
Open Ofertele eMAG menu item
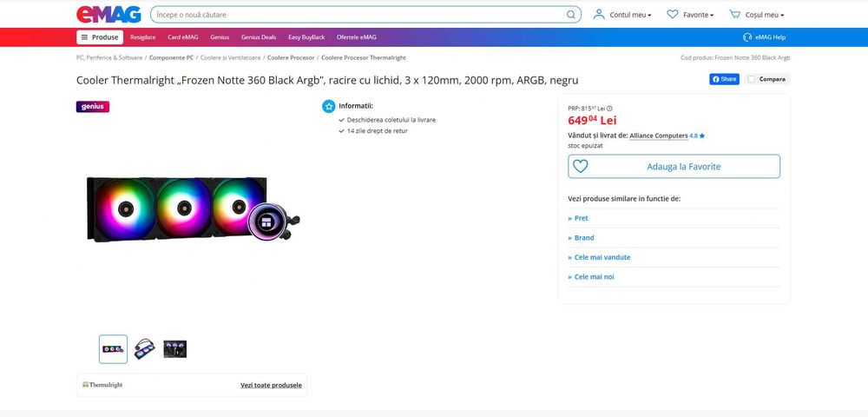357,37
